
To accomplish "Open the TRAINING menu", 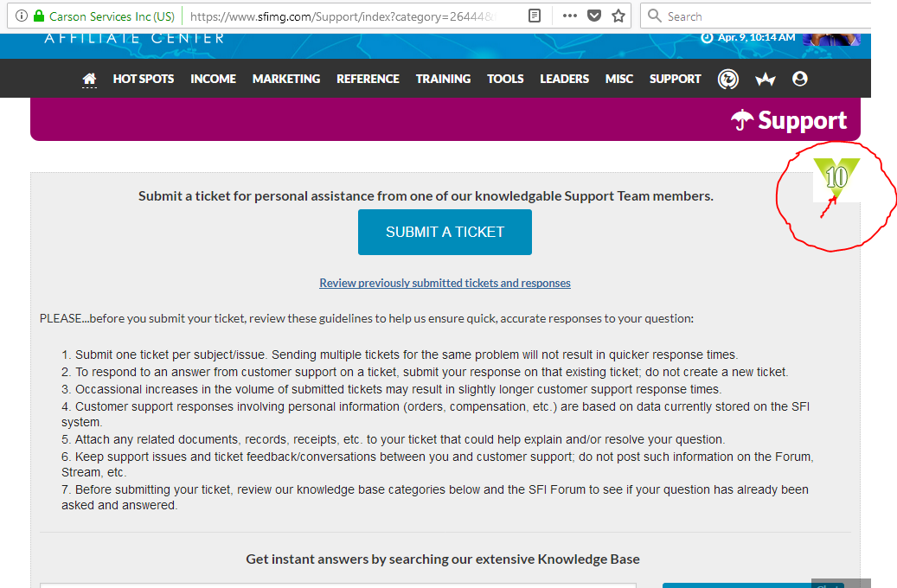I will [x=444, y=79].
